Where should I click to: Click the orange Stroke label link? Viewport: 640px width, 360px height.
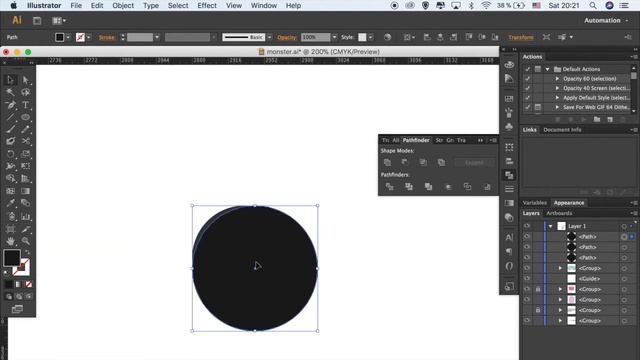[x=107, y=37]
